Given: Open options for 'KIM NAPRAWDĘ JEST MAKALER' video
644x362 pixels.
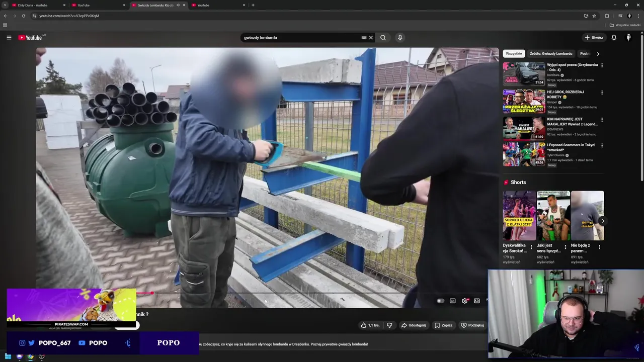Looking at the screenshot, I should (x=602, y=120).
